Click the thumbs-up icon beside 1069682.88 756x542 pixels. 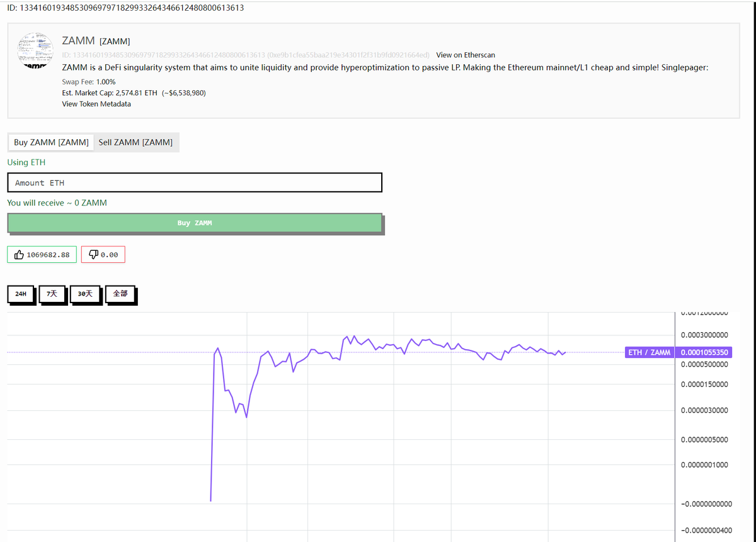pos(19,255)
